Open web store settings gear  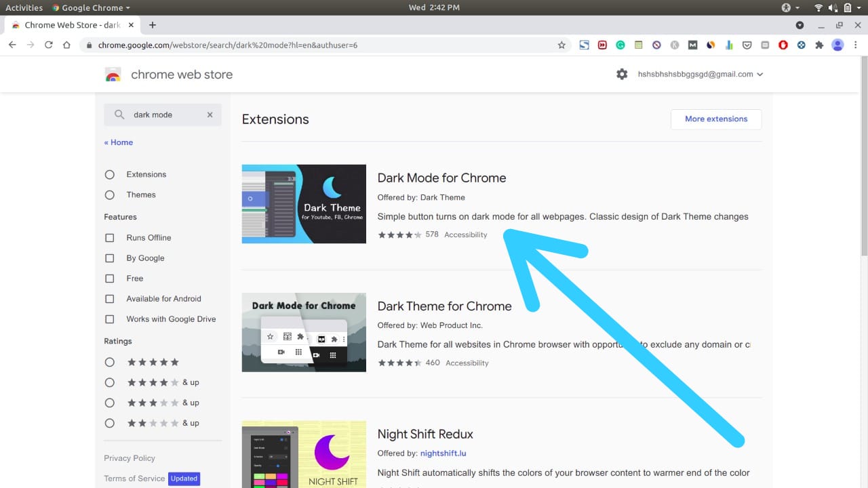point(622,74)
